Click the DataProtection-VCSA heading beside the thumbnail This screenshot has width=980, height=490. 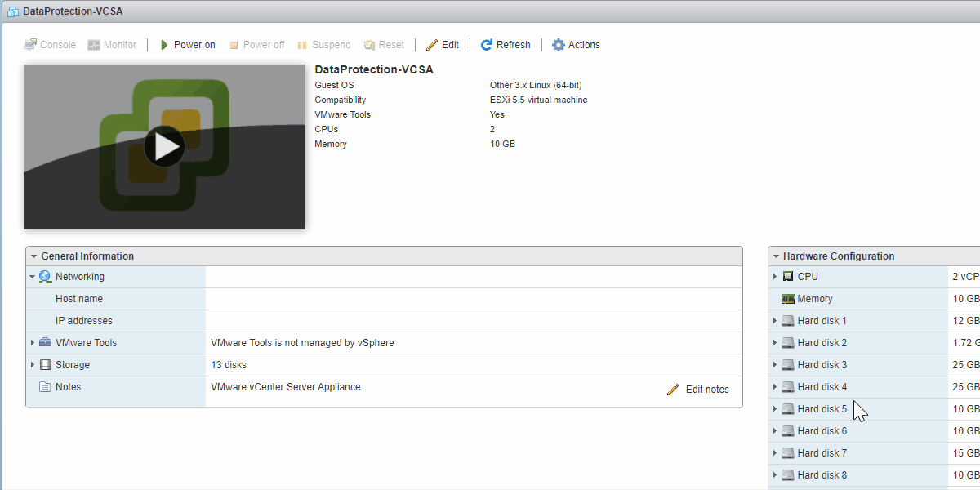374,69
